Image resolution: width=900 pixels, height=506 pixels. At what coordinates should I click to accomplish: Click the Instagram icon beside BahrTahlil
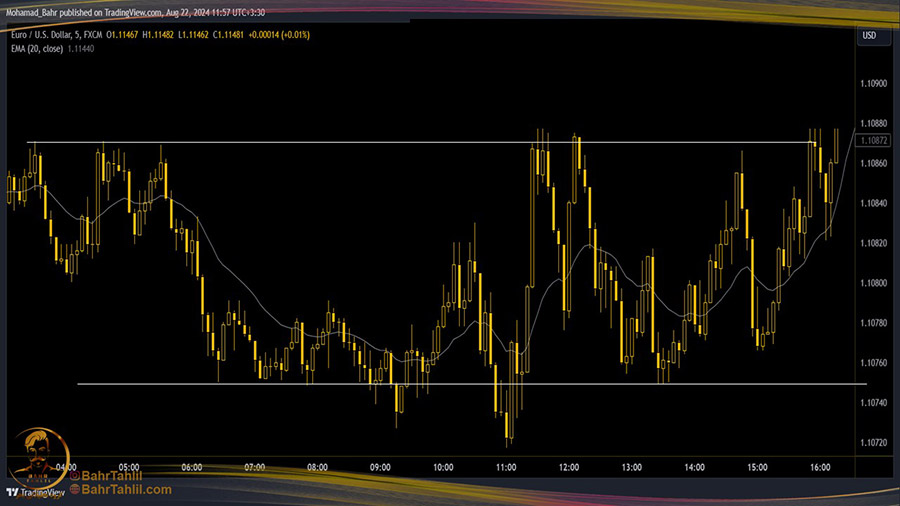pos(75,476)
